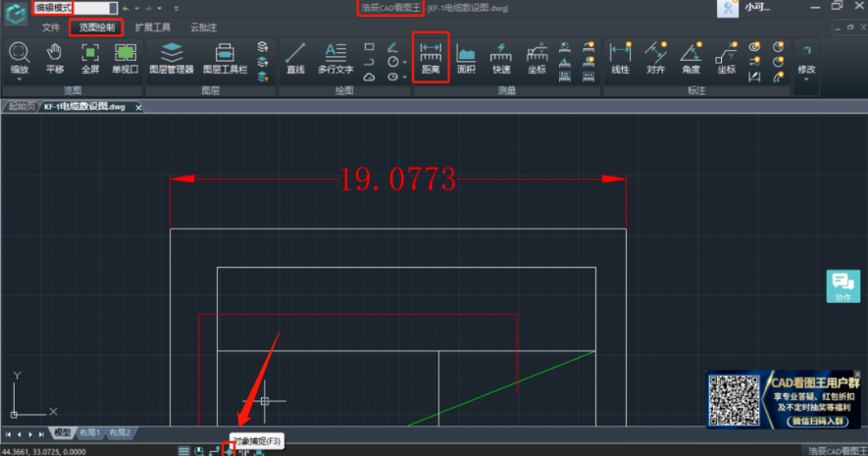Open the 图层工具栏 layer toolbar
Screen dimensions: 868x456
225,58
